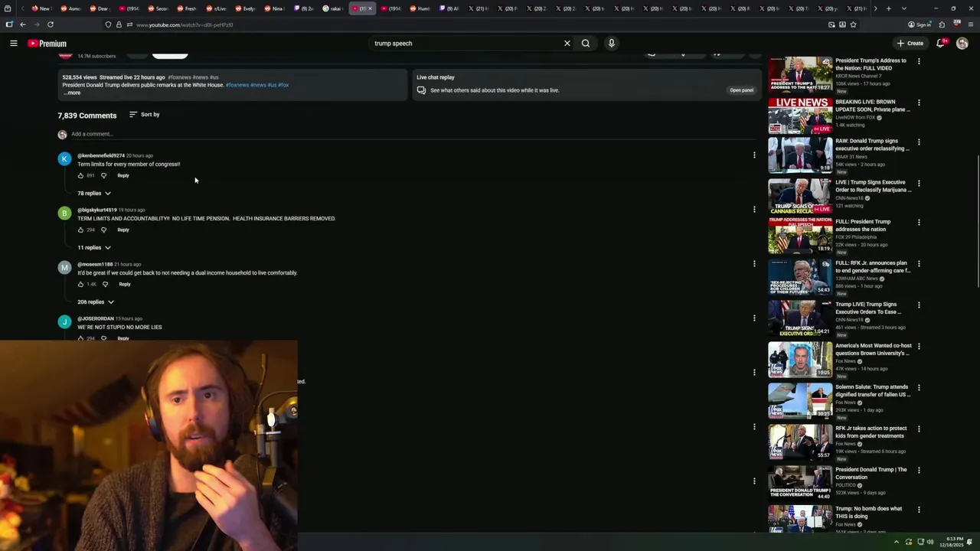
Task: Open the YouTube notifications bell
Action: tap(941, 44)
